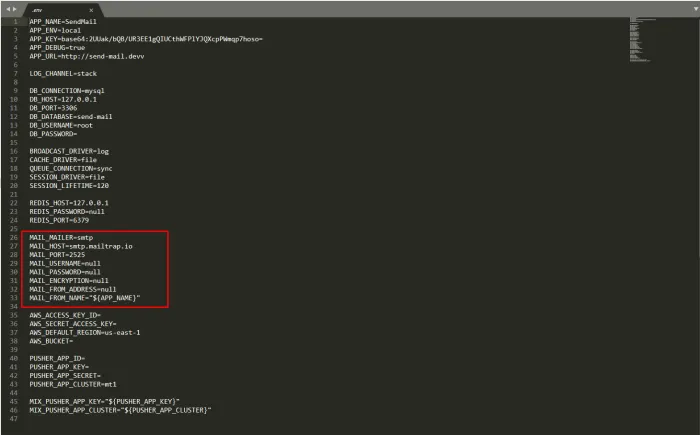Click the MAIL_PASSWORD=null line
The height and width of the screenshot is (435, 700).
pyautogui.click(x=65, y=272)
